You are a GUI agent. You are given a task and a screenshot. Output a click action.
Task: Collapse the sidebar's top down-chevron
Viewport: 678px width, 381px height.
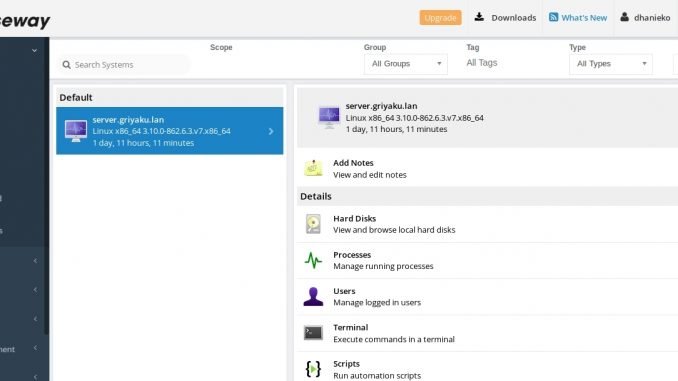34,51
